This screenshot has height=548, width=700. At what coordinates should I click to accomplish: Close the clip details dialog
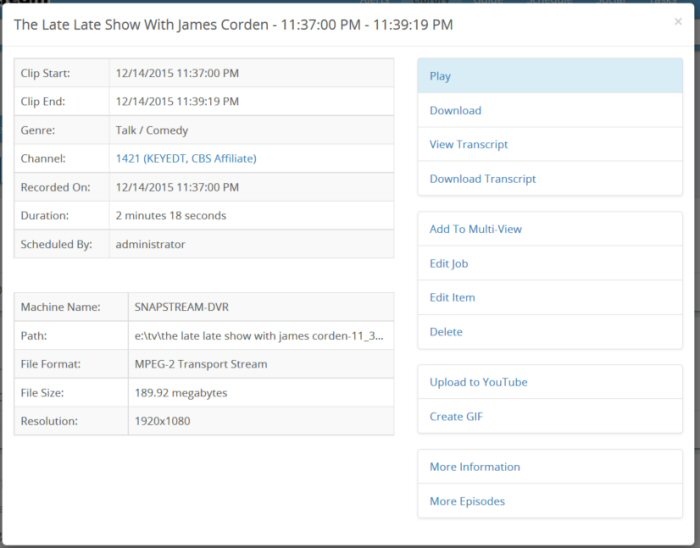pyautogui.click(x=678, y=21)
